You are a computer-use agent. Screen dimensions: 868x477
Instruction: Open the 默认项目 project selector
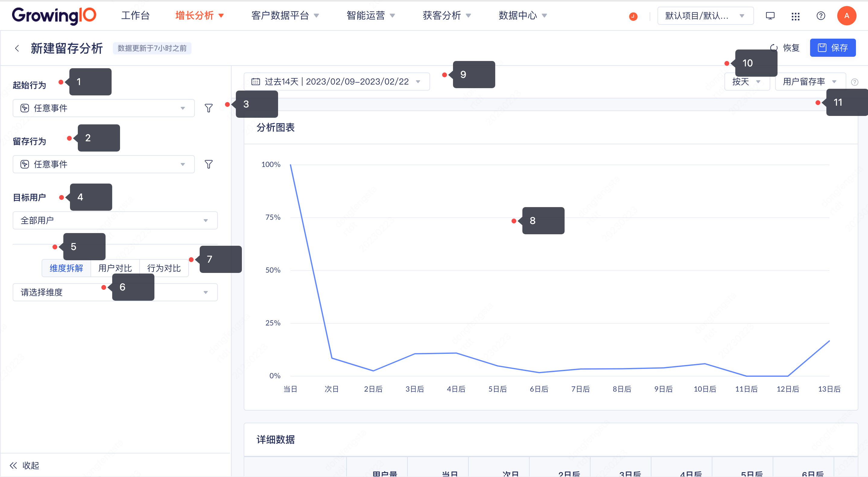[x=705, y=16]
